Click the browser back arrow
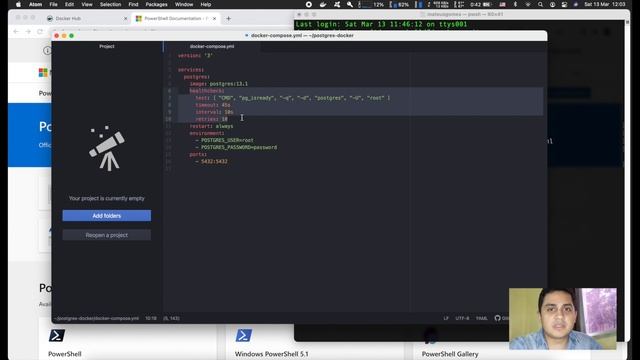This screenshot has height=360, width=640. 16,31
